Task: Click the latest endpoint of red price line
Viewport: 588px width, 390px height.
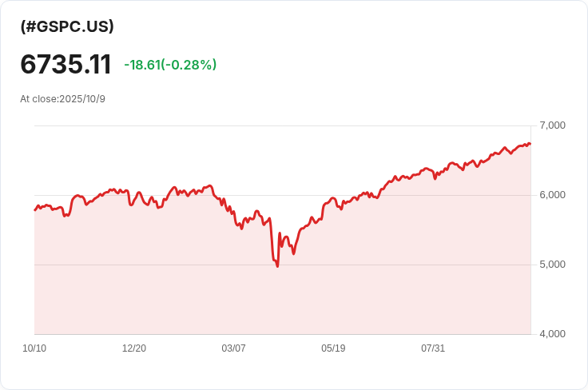Action: pos(530,144)
